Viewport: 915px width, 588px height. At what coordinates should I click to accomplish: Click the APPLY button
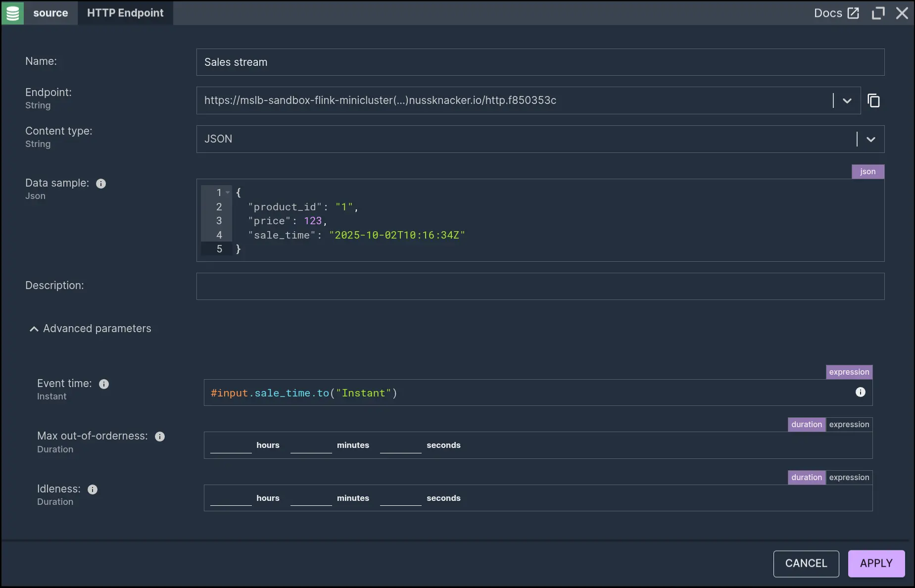pos(876,564)
